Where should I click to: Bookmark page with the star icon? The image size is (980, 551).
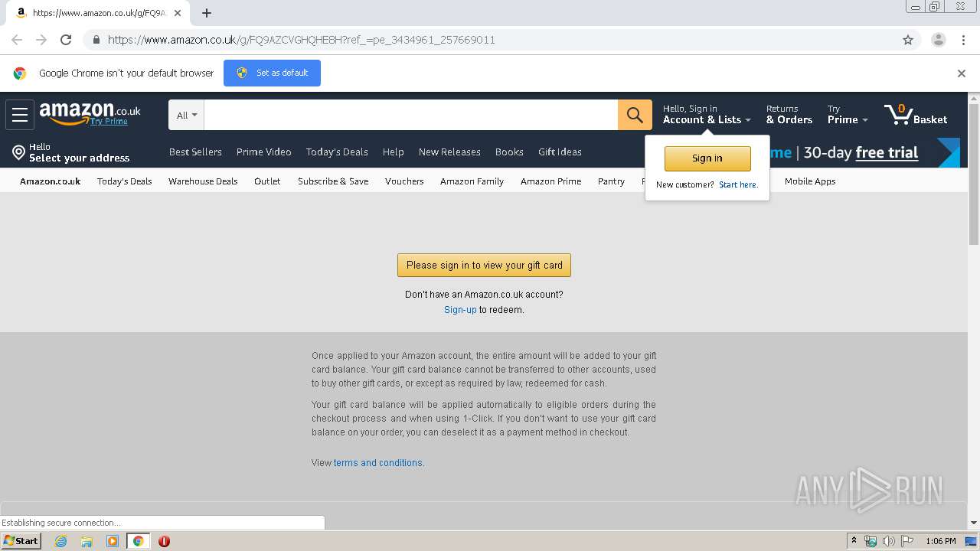click(x=908, y=40)
